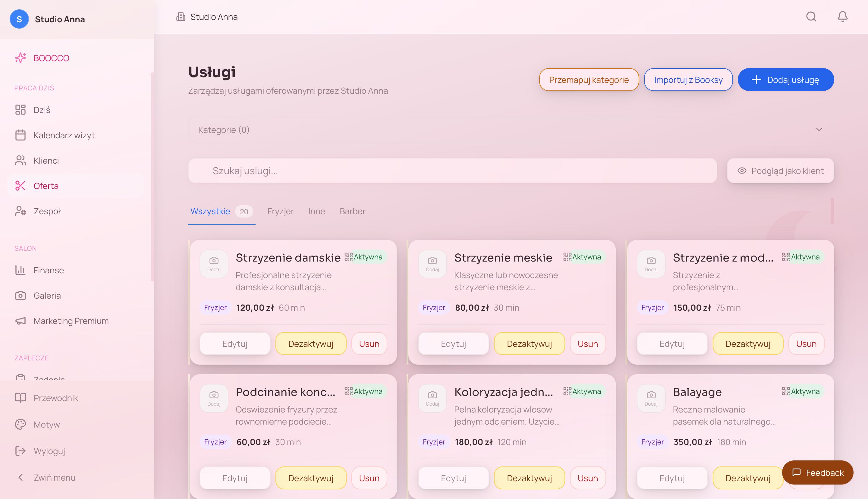Add photo to Strzyzenie meskie card
This screenshot has width=868, height=499.
coord(432,264)
